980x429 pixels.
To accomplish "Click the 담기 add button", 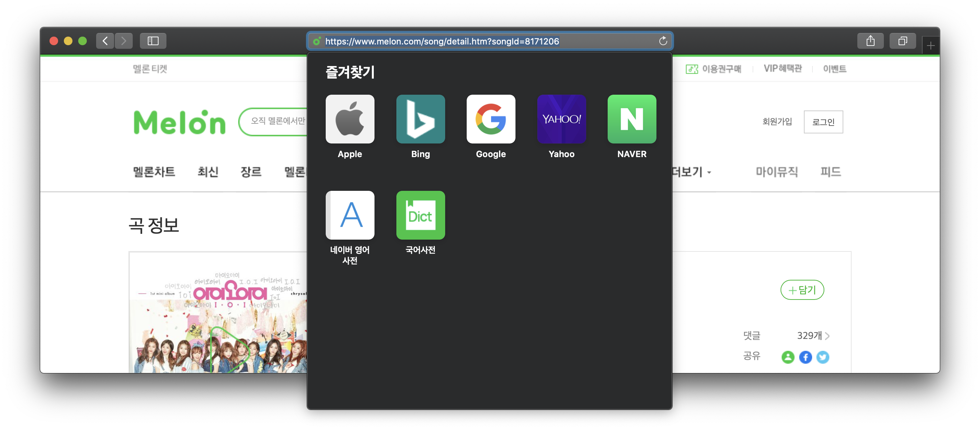I will (802, 290).
